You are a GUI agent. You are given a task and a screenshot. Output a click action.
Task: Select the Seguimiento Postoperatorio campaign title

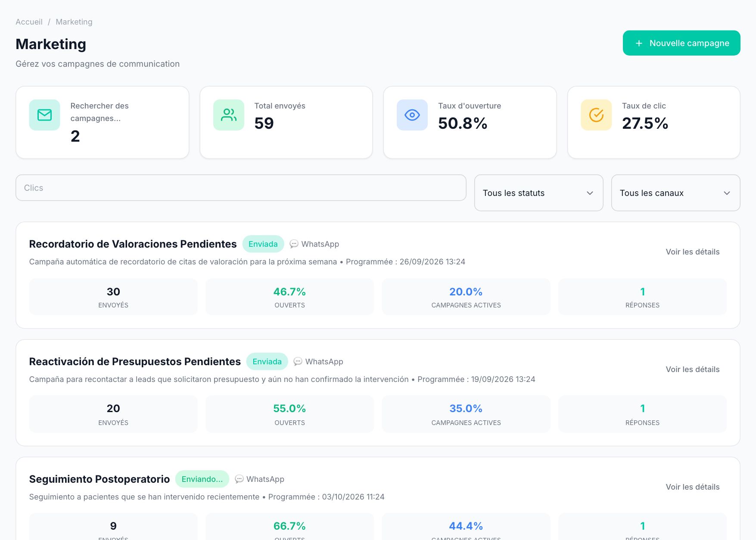[100, 479]
